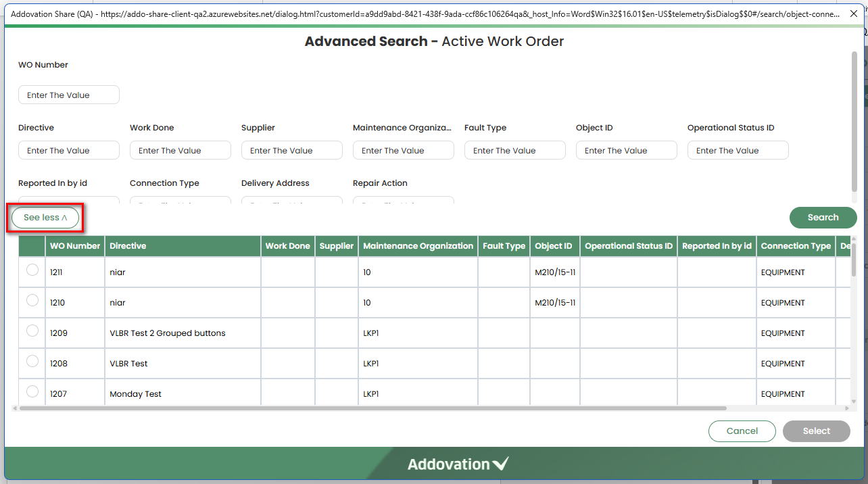Collapse filters with See less button
The image size is (868, 484).
45,218
